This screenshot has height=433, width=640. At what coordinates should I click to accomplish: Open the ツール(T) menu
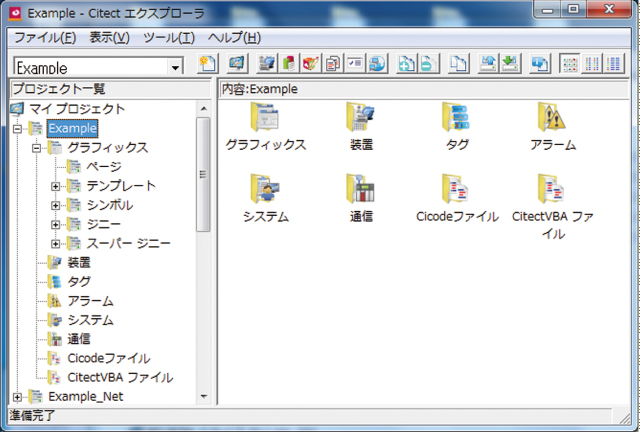tap(169, 38)
